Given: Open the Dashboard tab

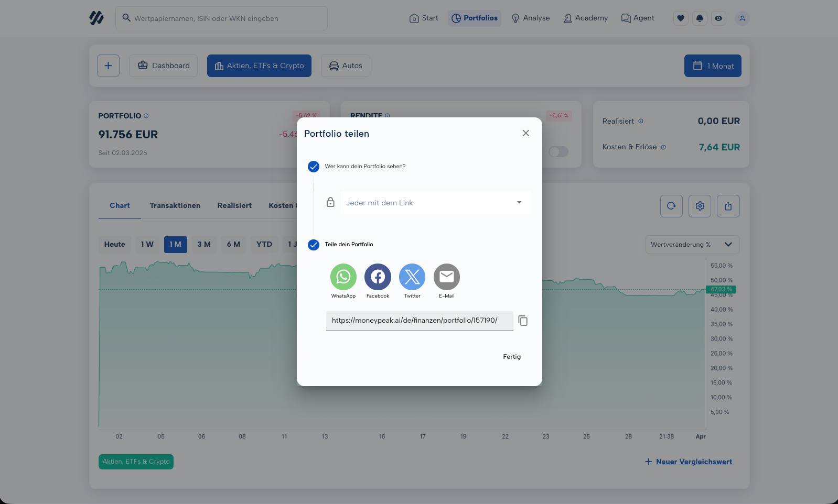Looking at the screenshot, I should pyautogui.click(x=164, y=66).
